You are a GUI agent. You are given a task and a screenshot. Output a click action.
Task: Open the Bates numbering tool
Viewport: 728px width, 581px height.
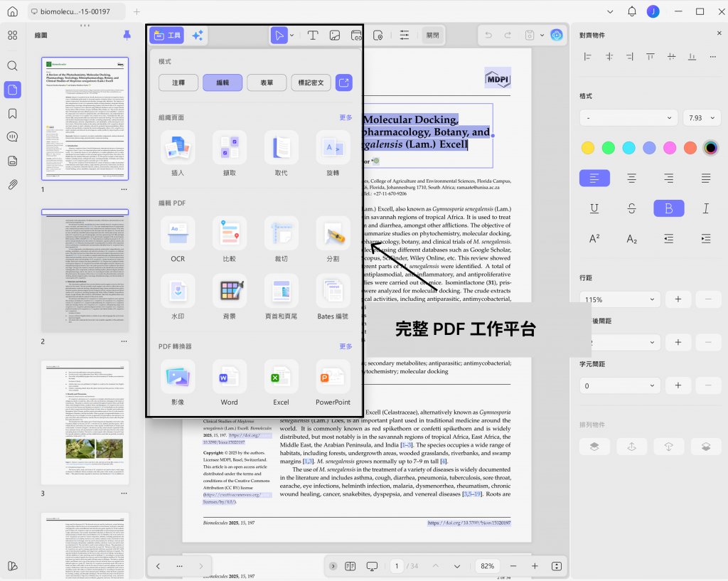pos(333,297)
